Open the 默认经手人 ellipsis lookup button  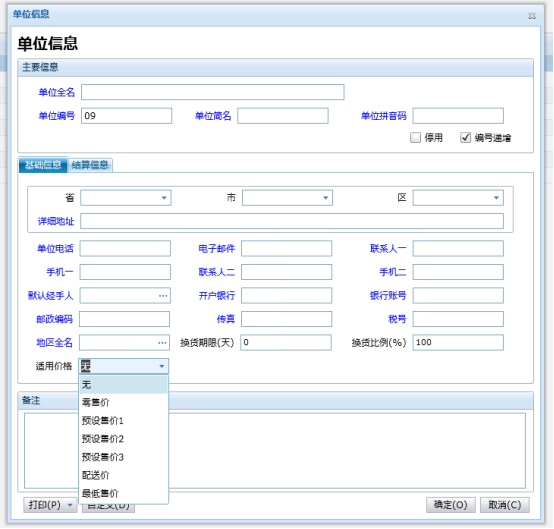[x=163, y=296]
